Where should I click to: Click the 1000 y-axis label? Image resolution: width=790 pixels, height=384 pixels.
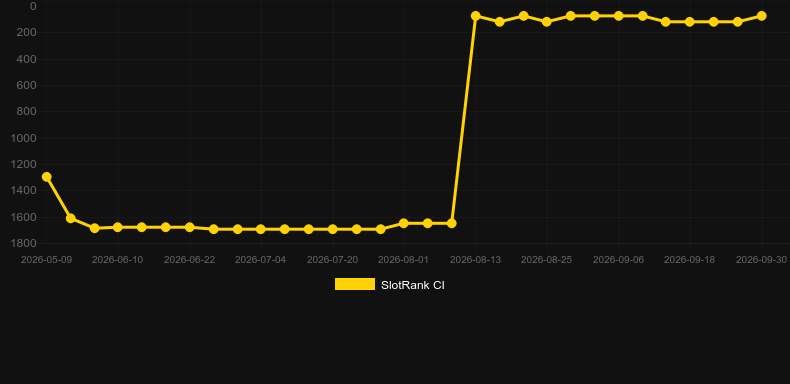tap(24, 138)
